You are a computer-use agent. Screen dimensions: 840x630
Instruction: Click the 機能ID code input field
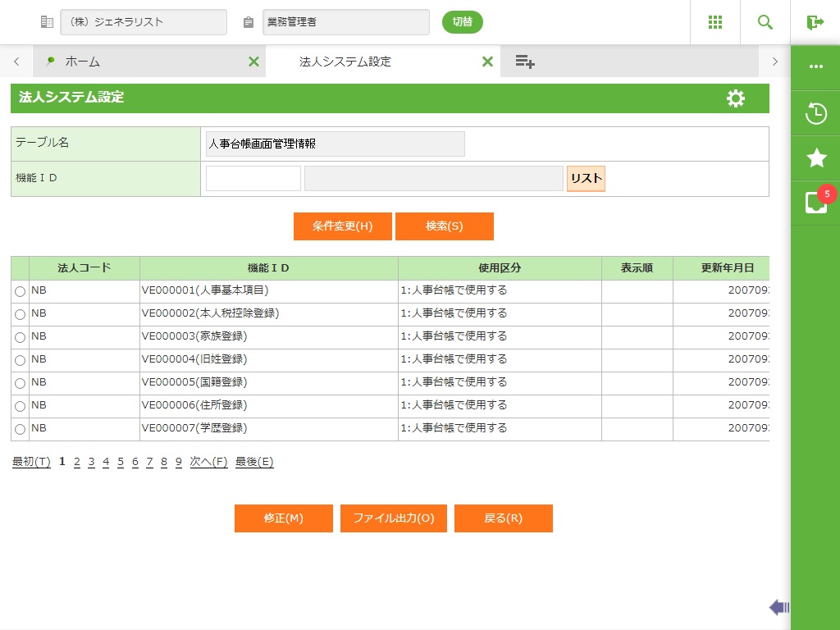point(253,179)
